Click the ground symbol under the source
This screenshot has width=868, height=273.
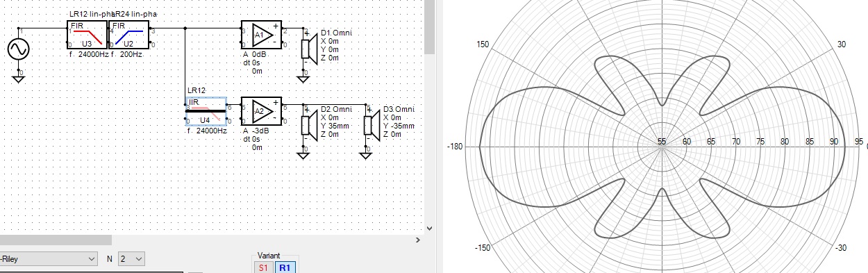pos(19,78)
